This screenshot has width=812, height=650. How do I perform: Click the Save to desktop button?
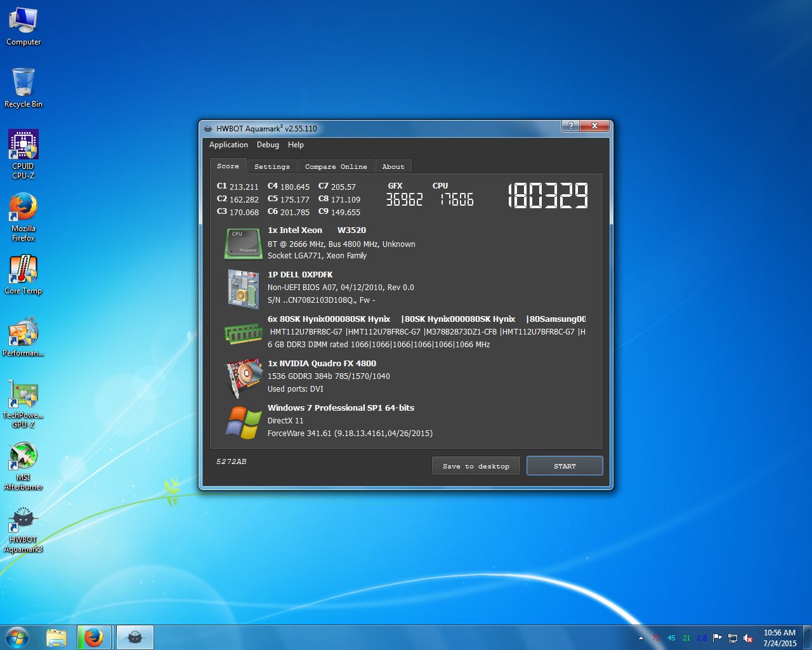coord(476,466)
